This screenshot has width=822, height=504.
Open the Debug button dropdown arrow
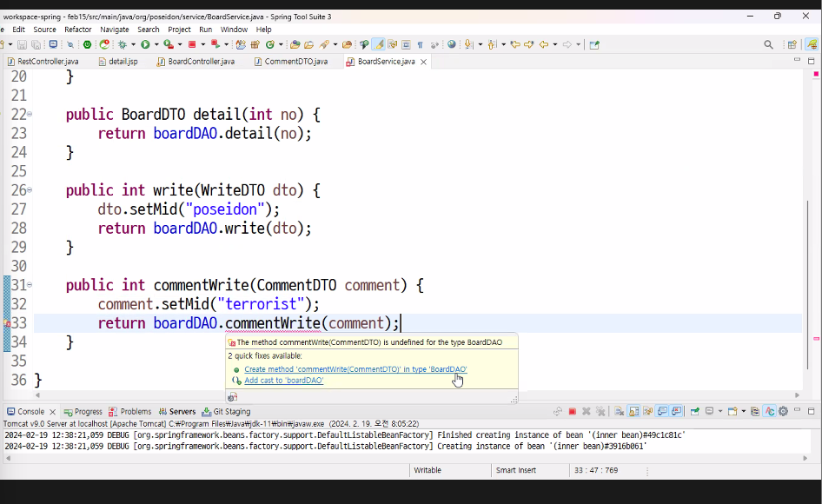[133, 44]
